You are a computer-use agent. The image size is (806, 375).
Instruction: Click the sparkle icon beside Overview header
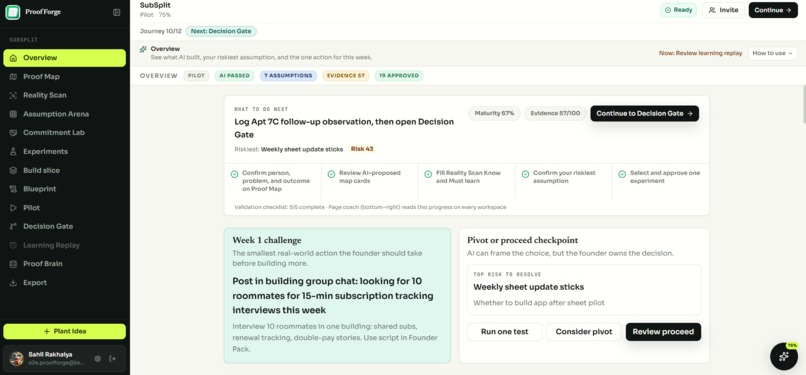143,49
